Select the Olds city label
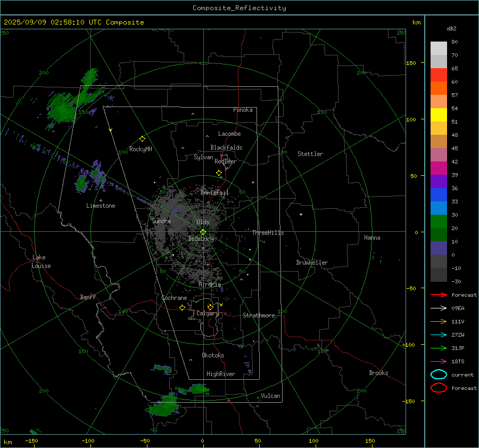The height and width of the screenshot is (448, 479). point(203,222)
